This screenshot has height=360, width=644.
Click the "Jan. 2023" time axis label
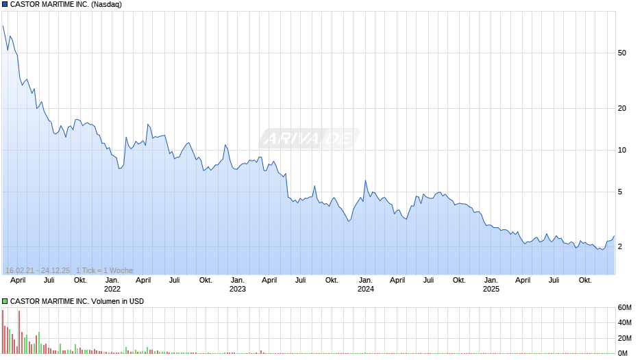[x=238, y=285]
